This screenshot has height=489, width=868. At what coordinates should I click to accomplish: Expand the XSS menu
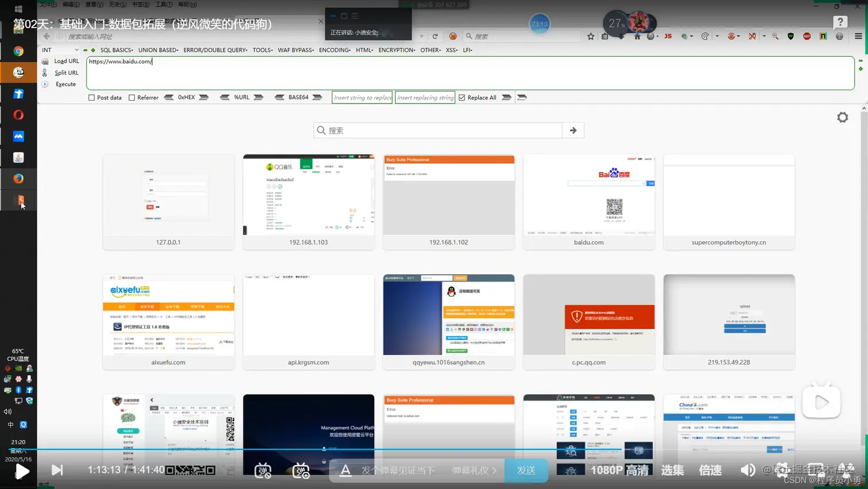pos(452,50)
